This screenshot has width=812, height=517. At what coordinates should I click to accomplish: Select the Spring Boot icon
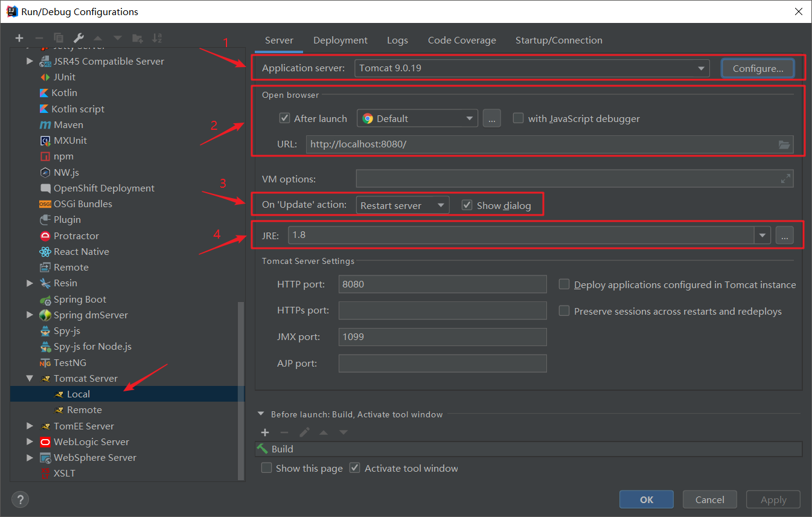click(45, 300)
